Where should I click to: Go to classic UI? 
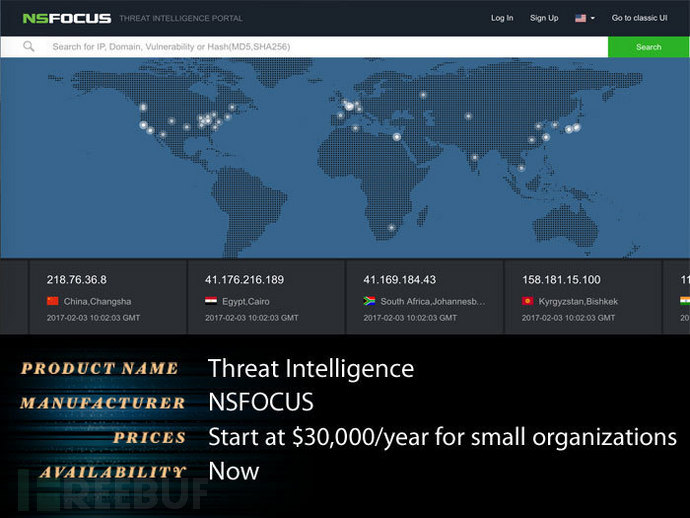pyautogui.click(x=639, y=18)
